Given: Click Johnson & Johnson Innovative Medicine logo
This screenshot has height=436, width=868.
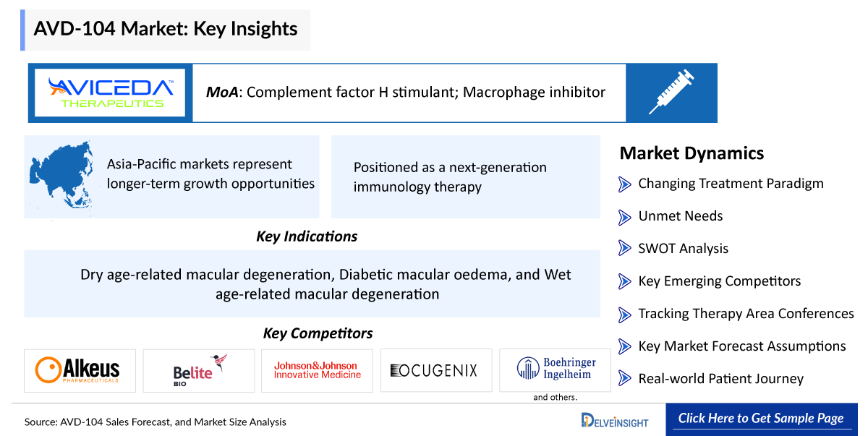Looking at the screenshot, I should [x=317, y=370].
